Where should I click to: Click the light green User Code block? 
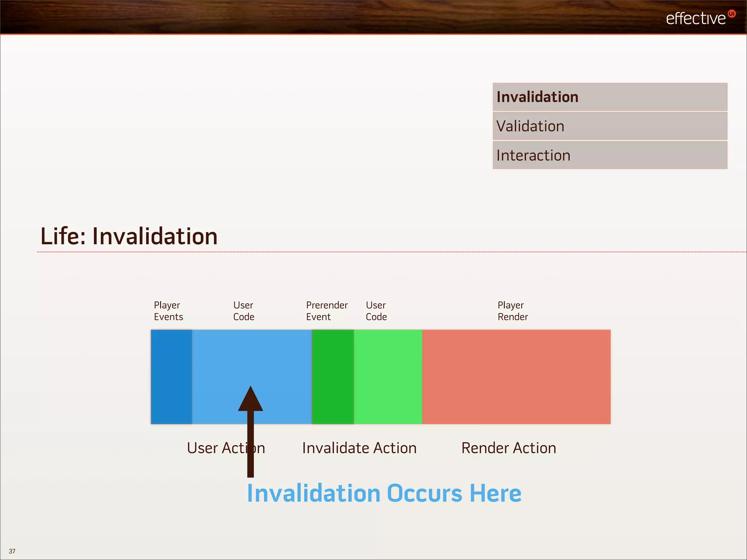coord(388,377)
